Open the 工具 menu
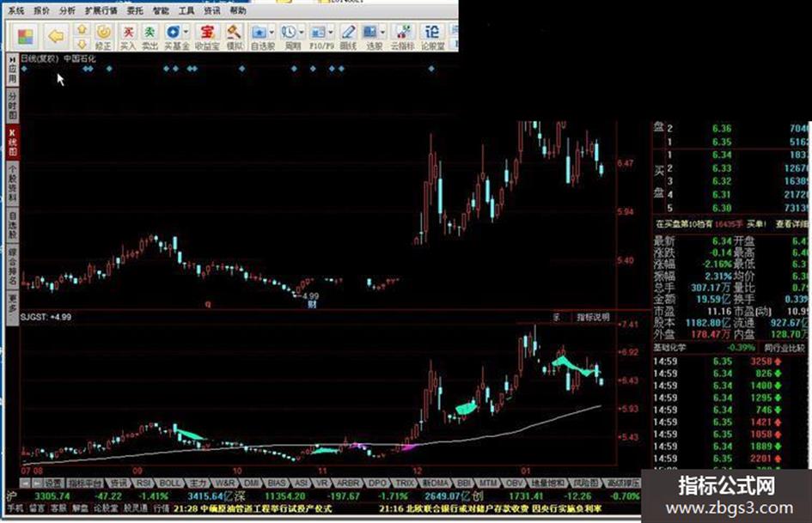Image resolution: width=812 pixels, height=523 pixels. pos(186,10)
